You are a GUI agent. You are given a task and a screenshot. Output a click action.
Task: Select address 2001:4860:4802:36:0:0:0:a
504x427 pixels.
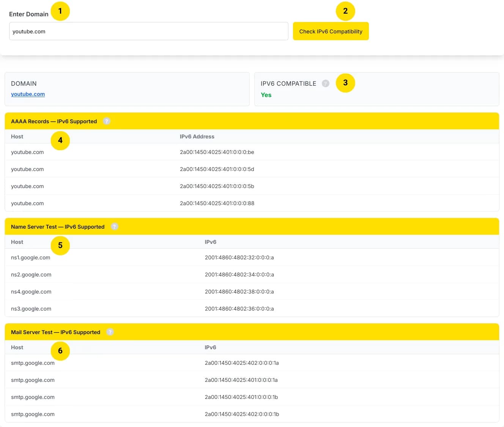click(239, 309)
